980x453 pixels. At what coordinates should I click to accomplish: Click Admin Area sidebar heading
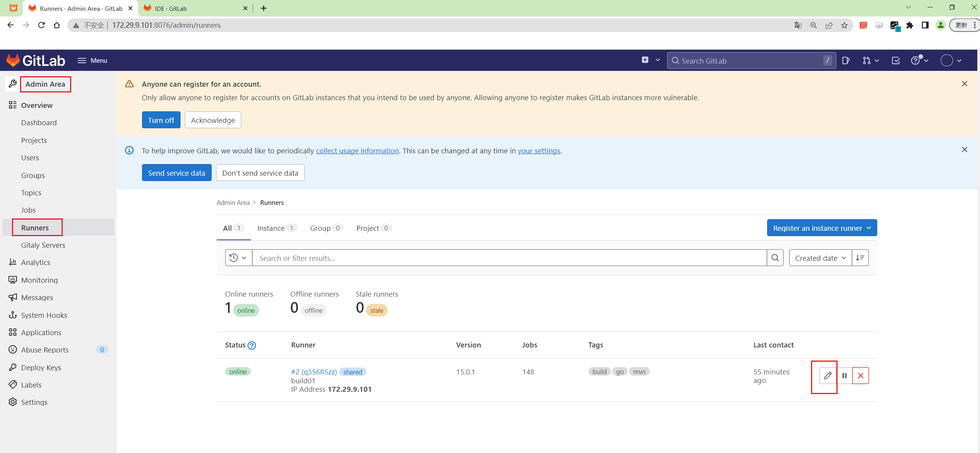(45, 84)
